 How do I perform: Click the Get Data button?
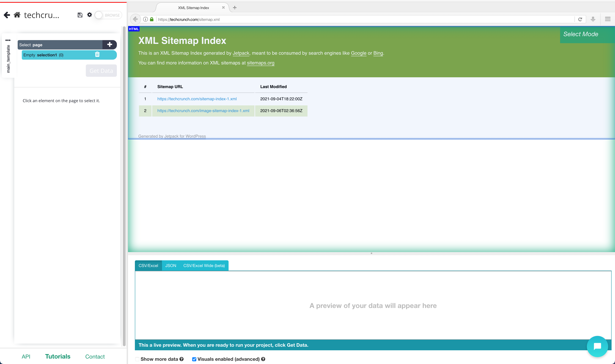coord(101,71)
